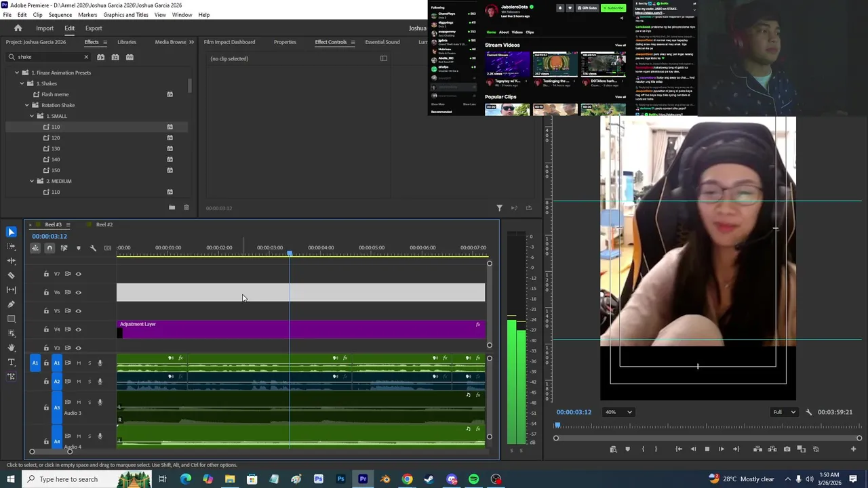Collapse the Rotation Shake folder
This screenshot has height=488, width=868.
coord(26,105)
